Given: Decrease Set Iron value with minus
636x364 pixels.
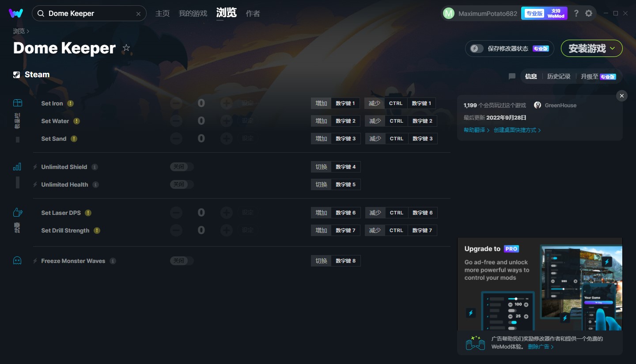Looking at the screenshot, I should [x=176, y=103].
